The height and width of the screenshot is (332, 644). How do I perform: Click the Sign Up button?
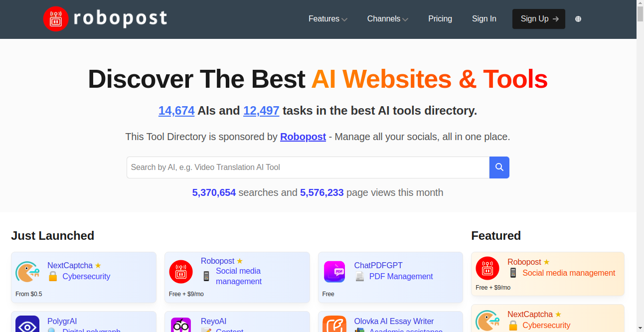pos(539,19)
